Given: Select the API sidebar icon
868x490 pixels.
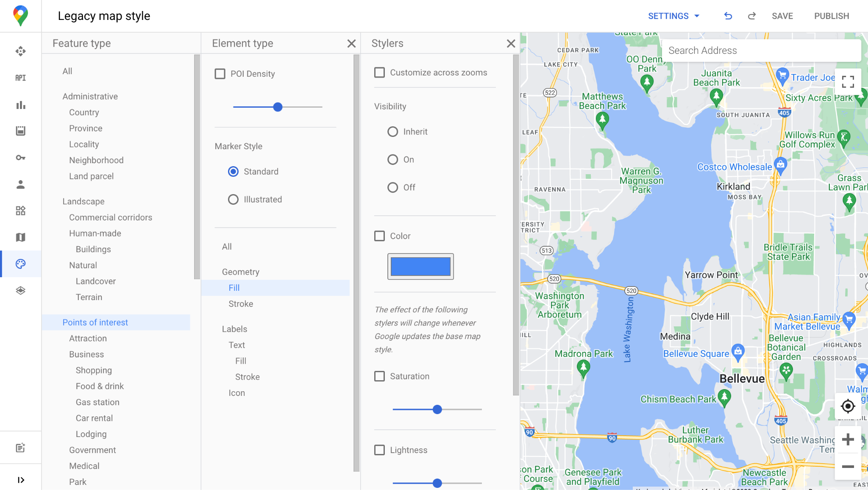Looking at the screenshot, I should tap(20, 78).
